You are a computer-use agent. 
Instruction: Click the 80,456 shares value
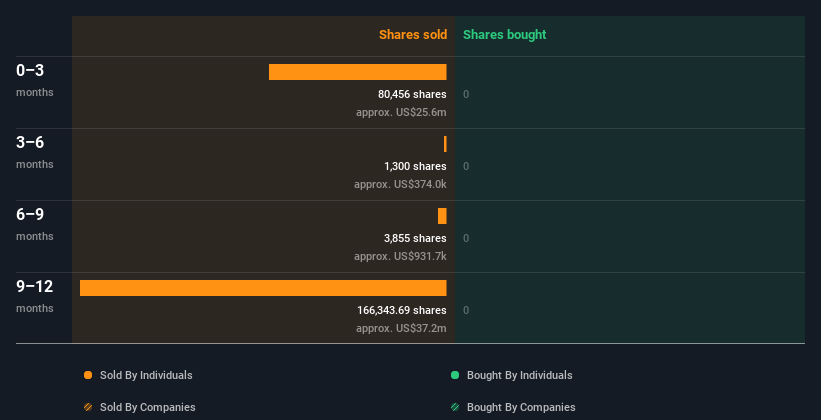[x=412, y=94]
